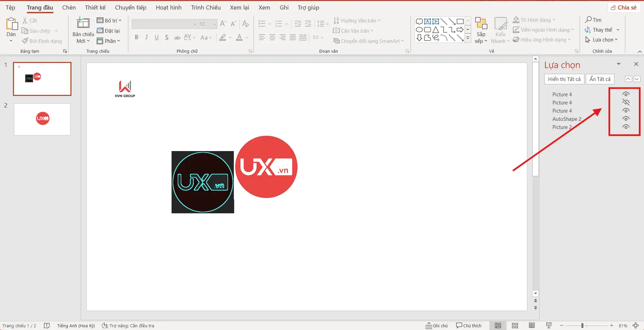This screenshot has height=330, width=644.
Task: Toggle Bold formatting
Action: click(136, 37)
